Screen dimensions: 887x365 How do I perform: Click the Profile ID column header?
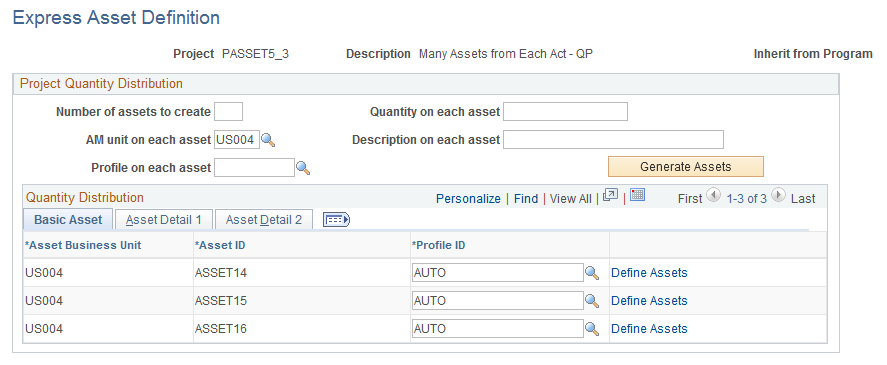pos(439,246)
